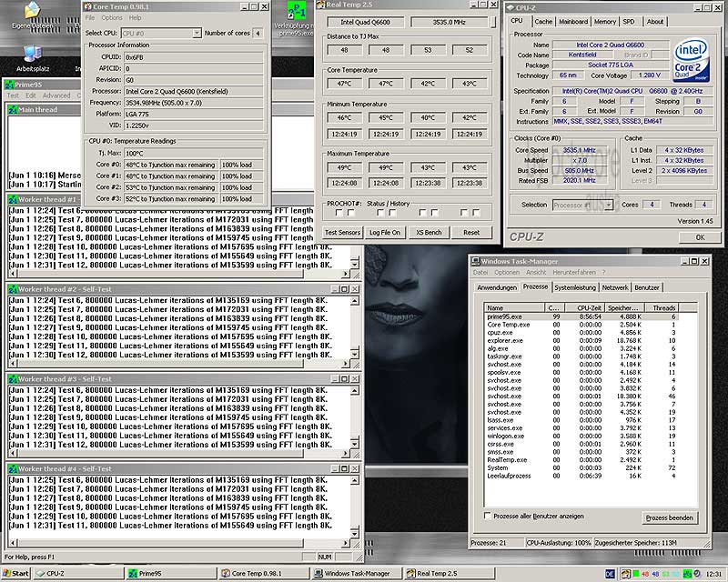
Task: Click scroll-right arrow in Worker thread #4
Action: point(345,543)
